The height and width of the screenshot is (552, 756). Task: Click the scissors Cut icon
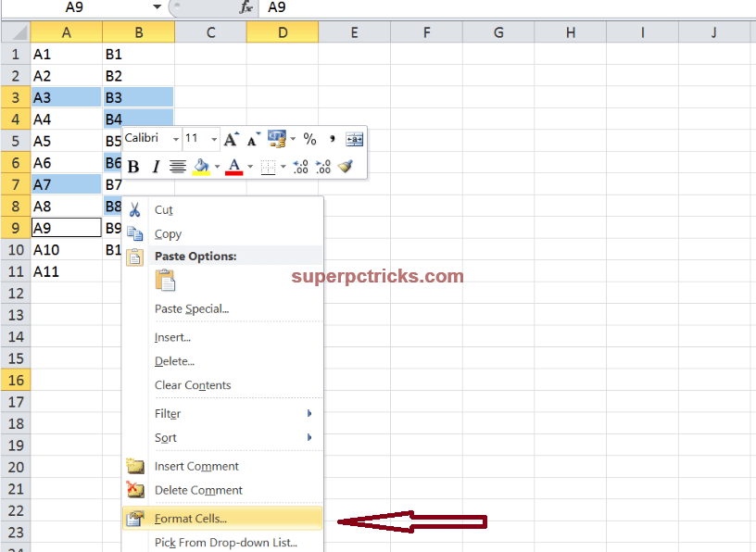point(134,209)
